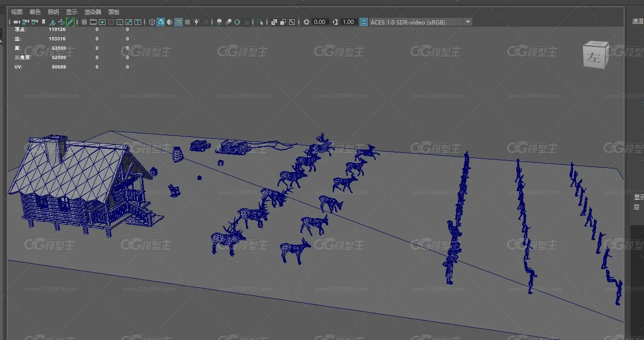This screenshot has height=340, width=644.
Task: Click the Use Default Material icon
Action: pos(170,22)
